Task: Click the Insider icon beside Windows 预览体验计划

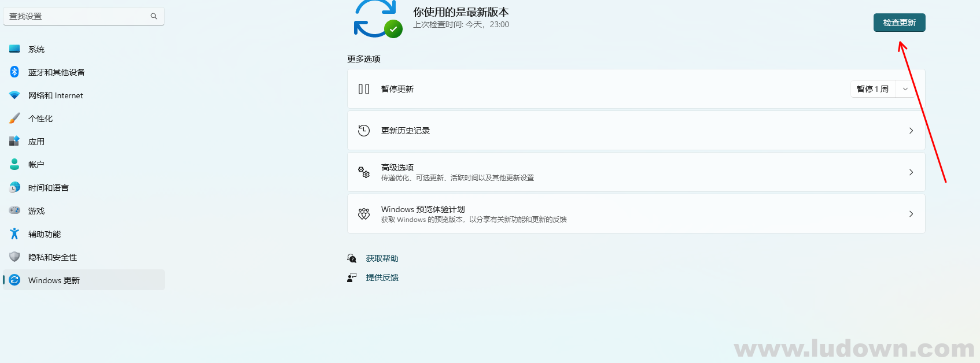Action: pos(364,214)
